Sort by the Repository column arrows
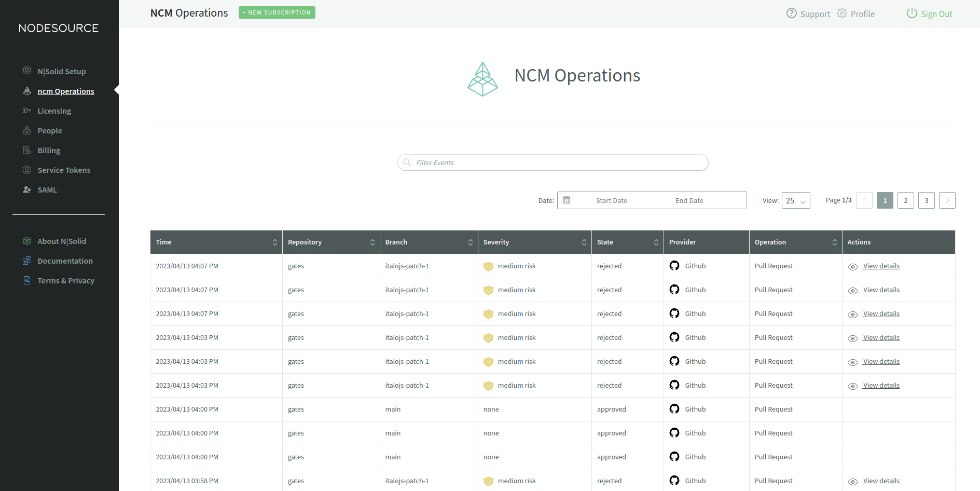Viewport: 980px width, 491px height. click(x=372, y=242)
